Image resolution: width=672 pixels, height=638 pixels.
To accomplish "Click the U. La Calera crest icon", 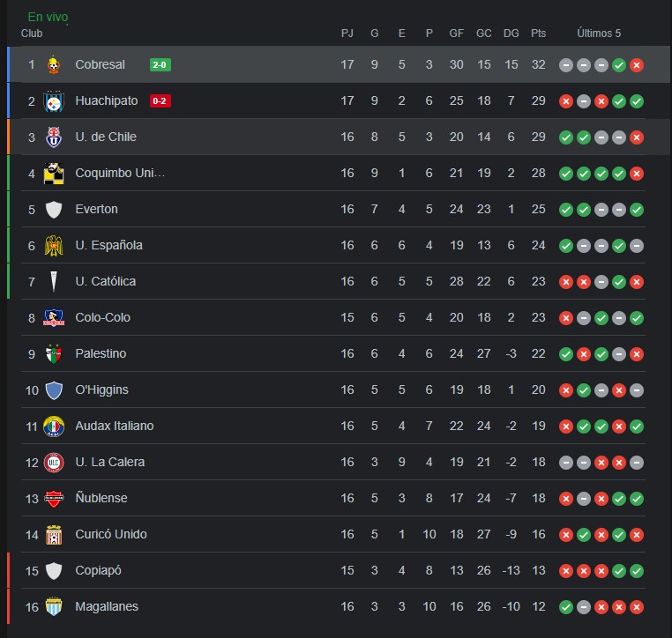I will click(54, 463).
